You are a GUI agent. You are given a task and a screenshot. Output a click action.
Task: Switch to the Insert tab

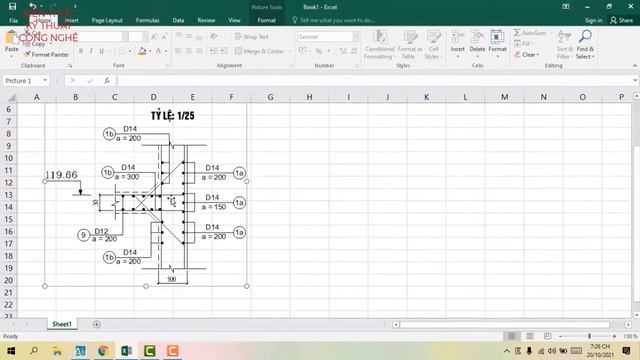pyautogui.click(x=71, y=20)
